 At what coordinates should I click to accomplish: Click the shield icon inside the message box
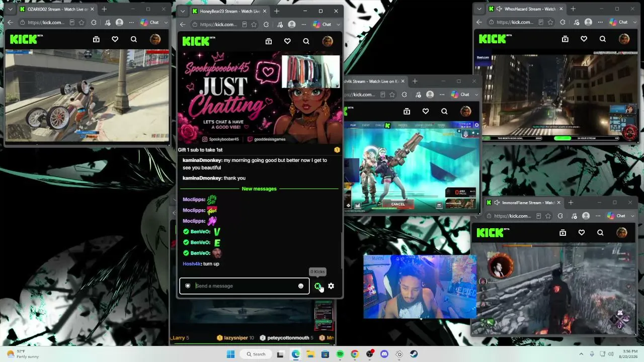(188, 286)
